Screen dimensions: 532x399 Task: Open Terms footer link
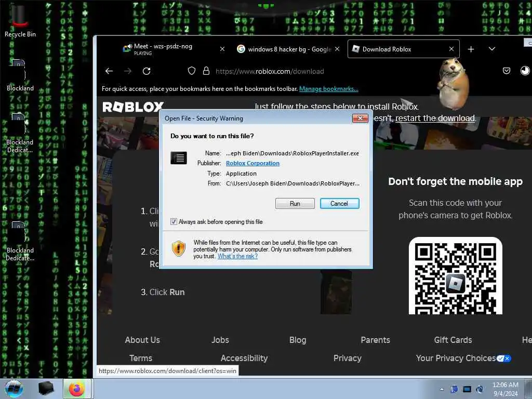tap(141, 358)
